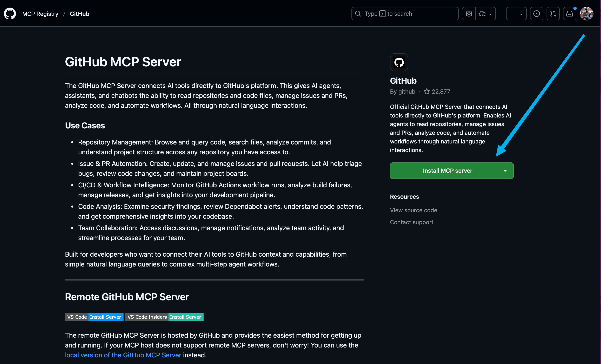The width and height of the screenshot is (601, 364).
Task: Open the notifications inbox
Action: [x=569, y=14]
